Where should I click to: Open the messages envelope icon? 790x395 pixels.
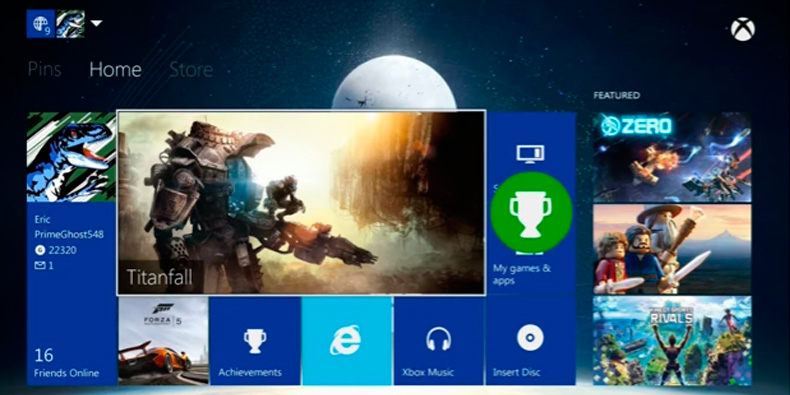40,266
